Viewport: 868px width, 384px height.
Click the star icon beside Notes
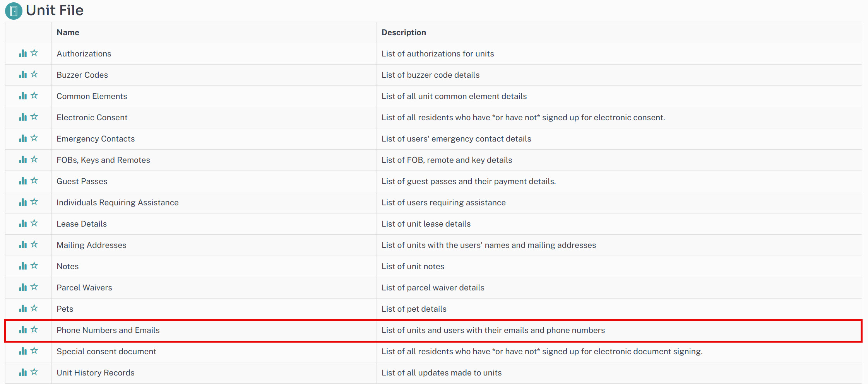point(34,266)
